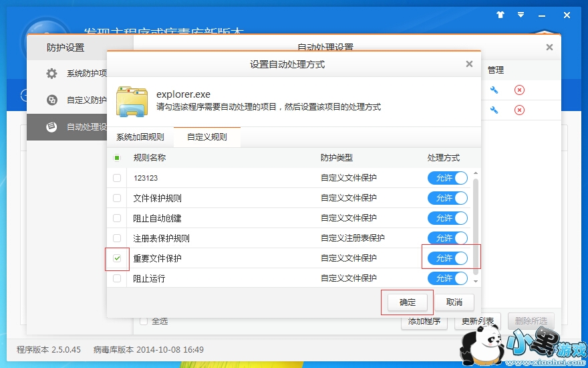The height and width of the screenshot is (368, 588).
Task: Select the 自定义规则 tab
Action: pyautogui.click(x=206, y=137)
